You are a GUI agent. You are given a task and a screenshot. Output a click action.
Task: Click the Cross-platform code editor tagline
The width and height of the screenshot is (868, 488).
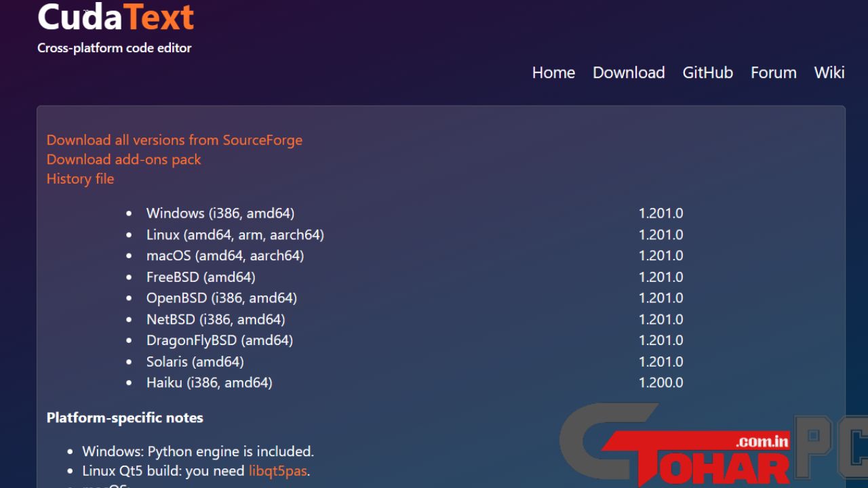(x=115, y=48)
